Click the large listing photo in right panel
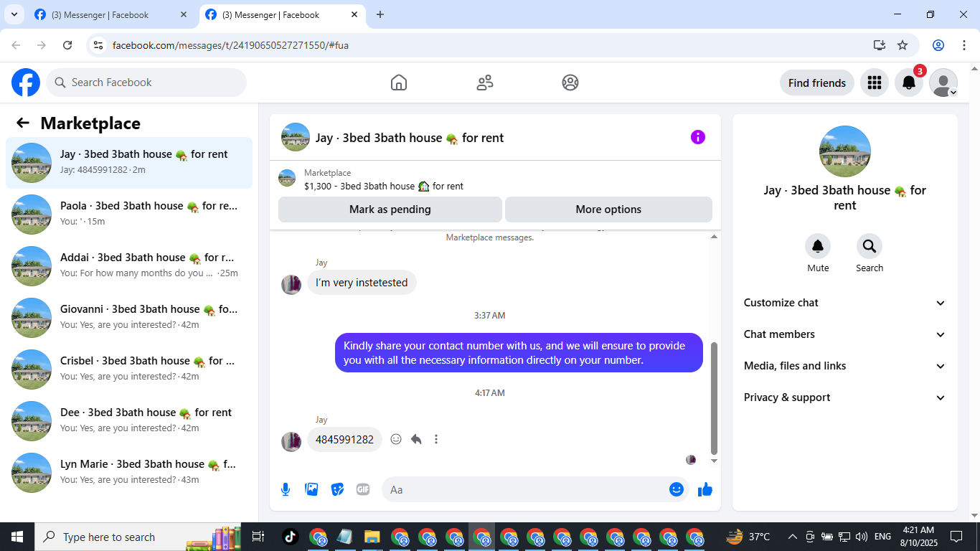This screenshot has width=980, height=551. click(x=845, y=151)
